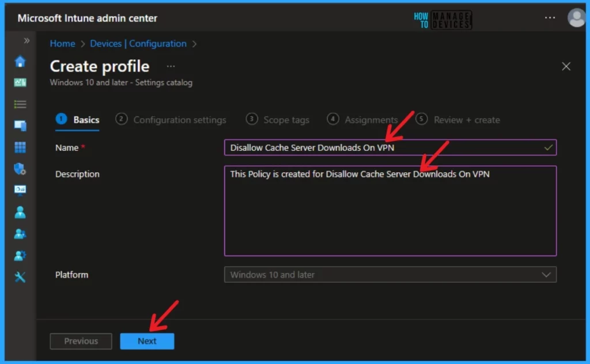Select the Configuration settings step tab
Screen dimensions: 590x364
[x=171, y=120]
